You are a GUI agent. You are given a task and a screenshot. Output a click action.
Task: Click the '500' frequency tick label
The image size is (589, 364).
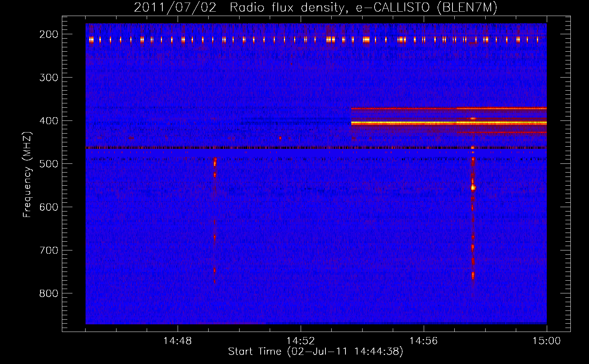49,164
